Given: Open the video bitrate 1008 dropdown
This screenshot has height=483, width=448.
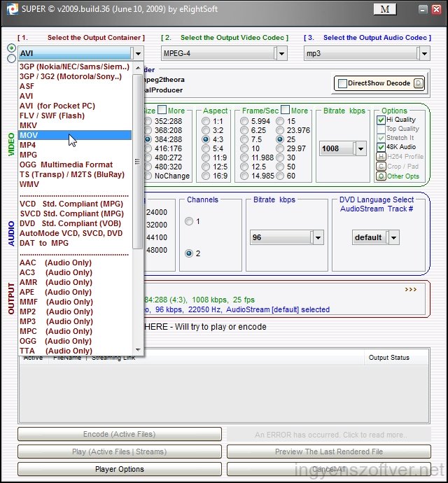Looking at the screenshot, I should click(360, 149).
